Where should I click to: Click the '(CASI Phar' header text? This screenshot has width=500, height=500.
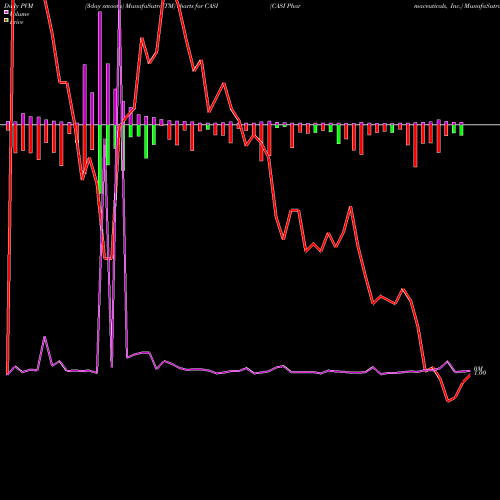click(x=285, y=6)
